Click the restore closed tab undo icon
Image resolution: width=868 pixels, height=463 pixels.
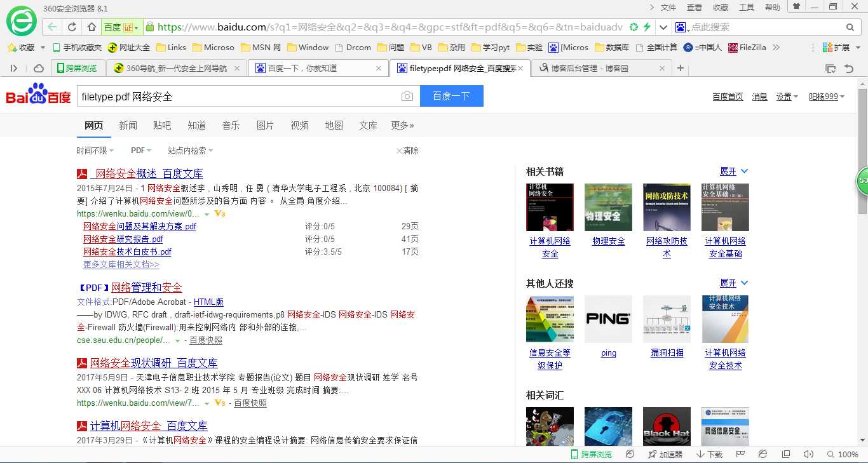click(x=849, y=68)
